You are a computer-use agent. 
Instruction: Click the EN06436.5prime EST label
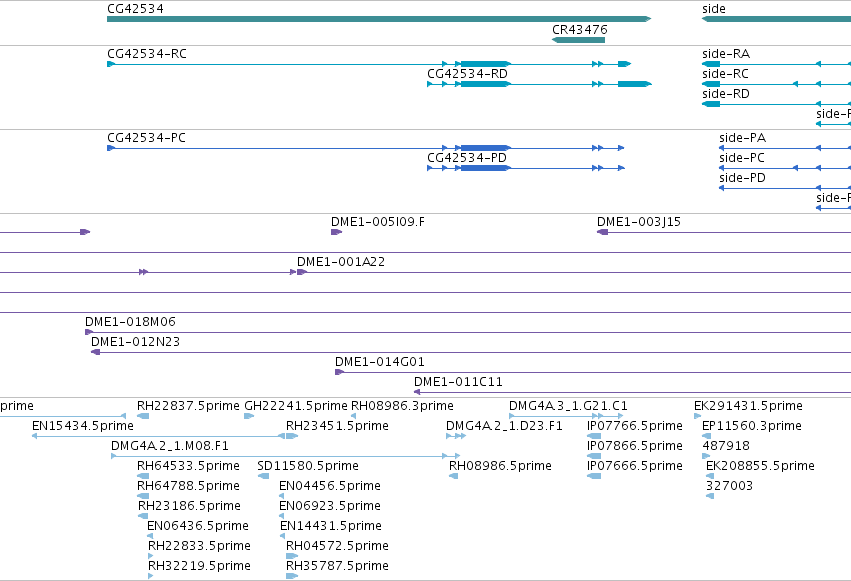(x=198, y=526)
